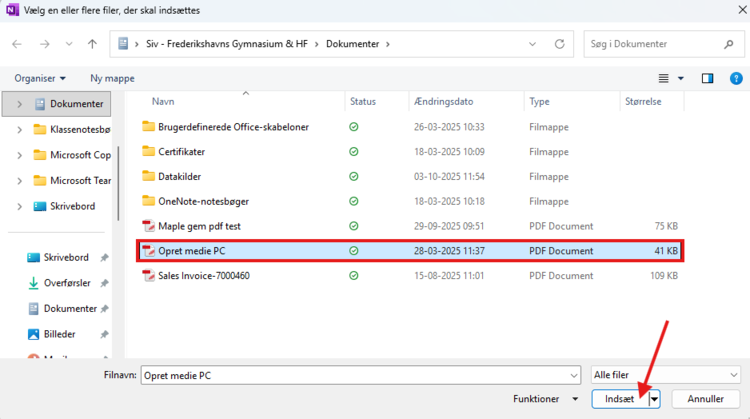Sort files by Ændringsdato column header
The image size is (750, 419).
pos(441,102)
